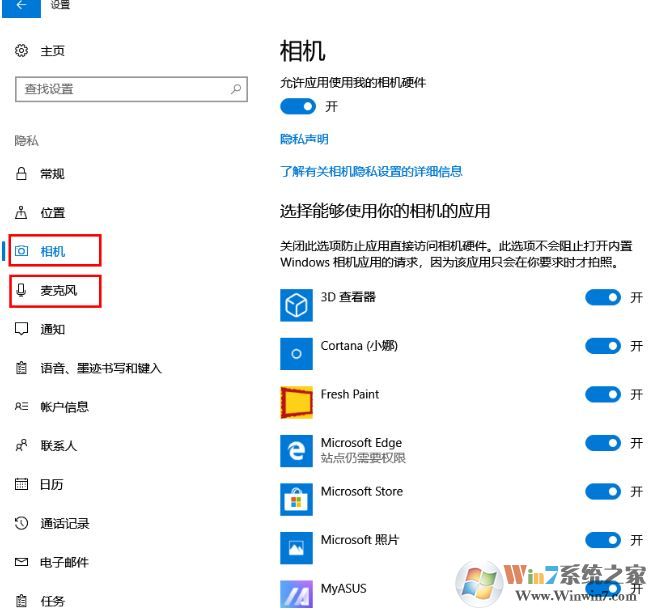Open the 隐私声明 link
The width and height of the screenshot is (653, 610).
pyautogui.click(x=304, y=139)
